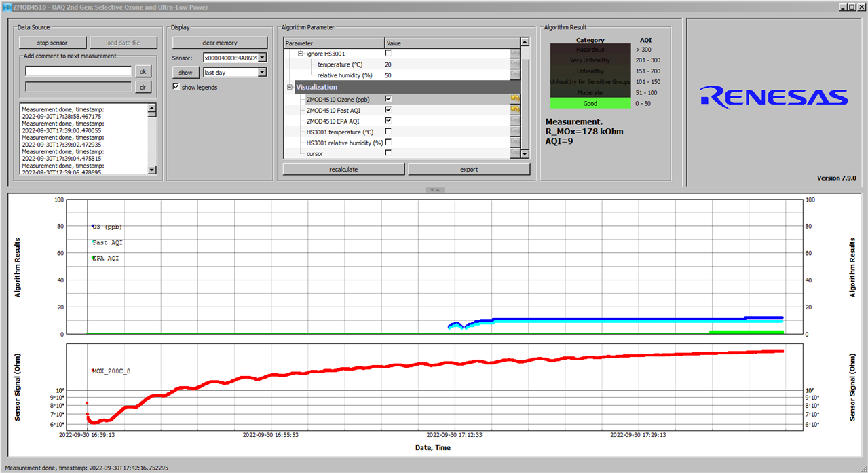This screenshot has width=868, height=473.
Task: Click reset arrow for ignore HS3001 row
Action: click(514, 53)
